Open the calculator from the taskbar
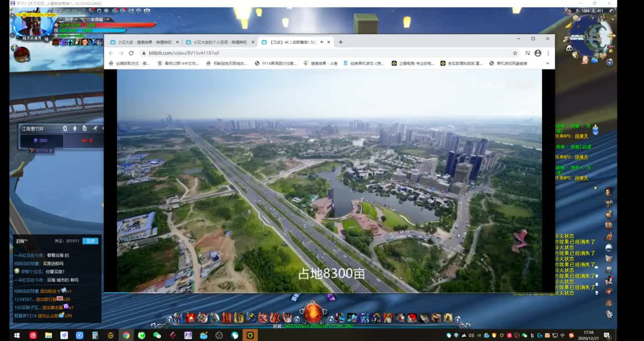 (x=95, y=335)
